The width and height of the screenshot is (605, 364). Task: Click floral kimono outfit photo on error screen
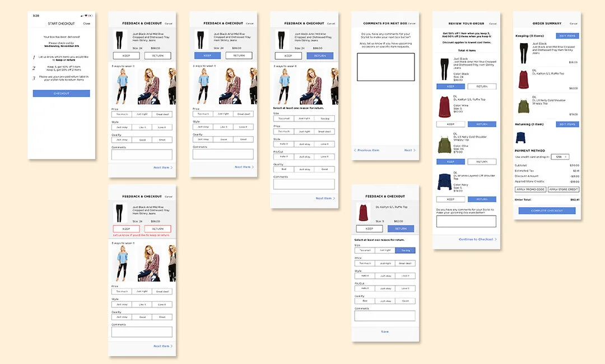point(150,263)
